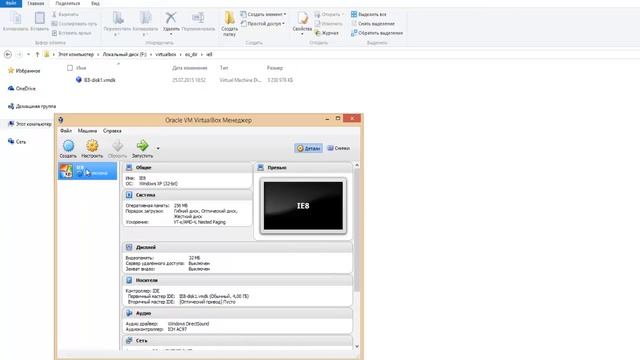
Task: Click Up one level arrow in Explorer
Action: (37, 54)
